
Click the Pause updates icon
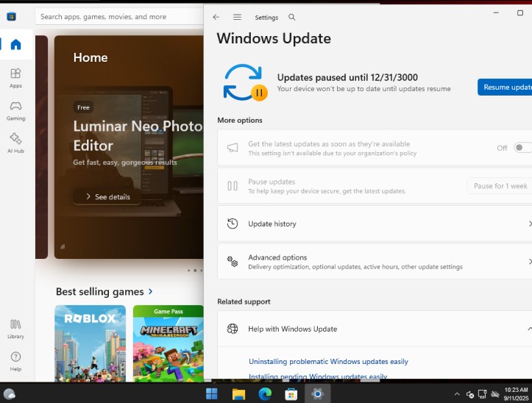pyautogui.click(x=233, y=186)
